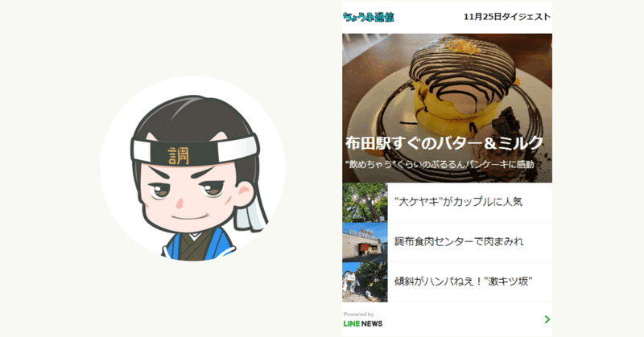Image resolution: width=644 pixels, height=337 pixels.
Task: Click the LINE NEWS logo
Action: click(x=363, y=323)
